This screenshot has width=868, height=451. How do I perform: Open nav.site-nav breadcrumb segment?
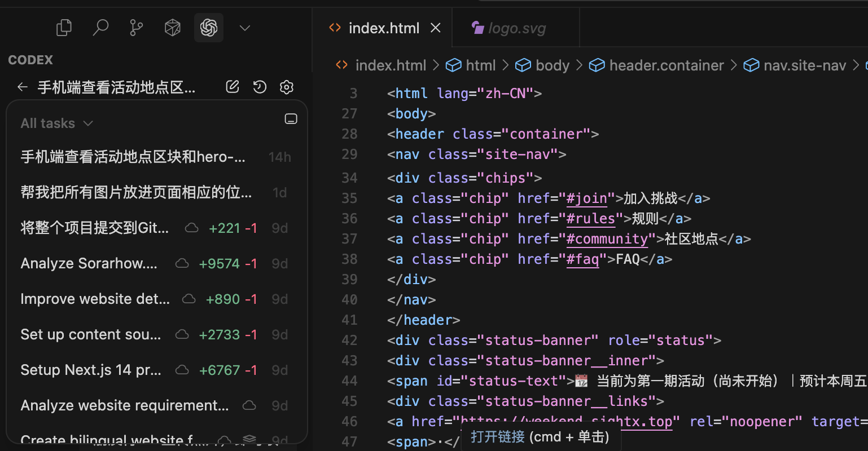click(x=804, y=65)
